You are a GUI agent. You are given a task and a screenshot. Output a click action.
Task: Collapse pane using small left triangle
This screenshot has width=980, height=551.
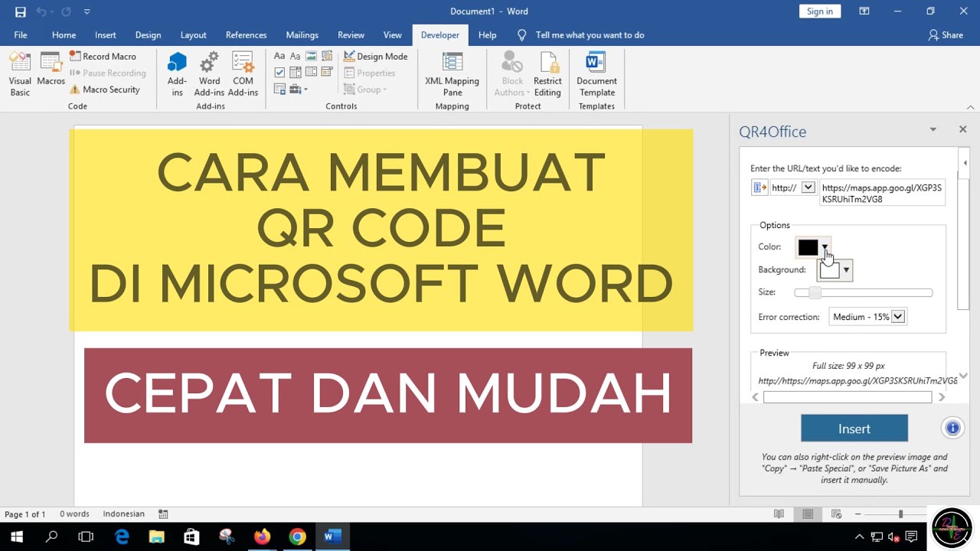click(x=965, y=163)
